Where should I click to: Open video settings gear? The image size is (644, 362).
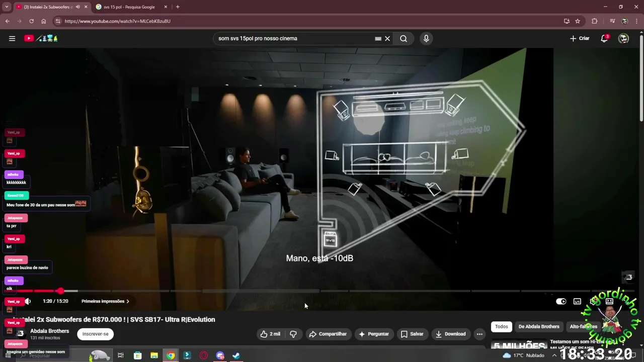pos(594,301)
